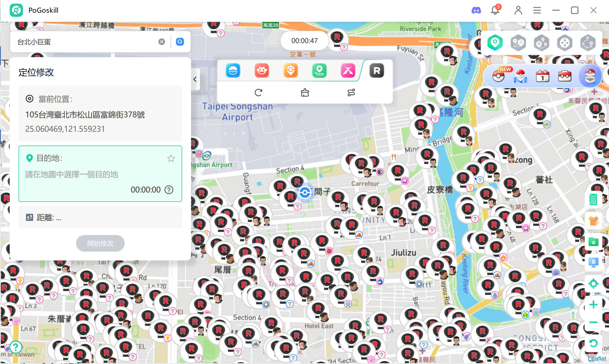This screenshot has height=364, width=609.
Task: Open the blue monitor screen icon
Action: pyautogui.click(x=593, y=262)
